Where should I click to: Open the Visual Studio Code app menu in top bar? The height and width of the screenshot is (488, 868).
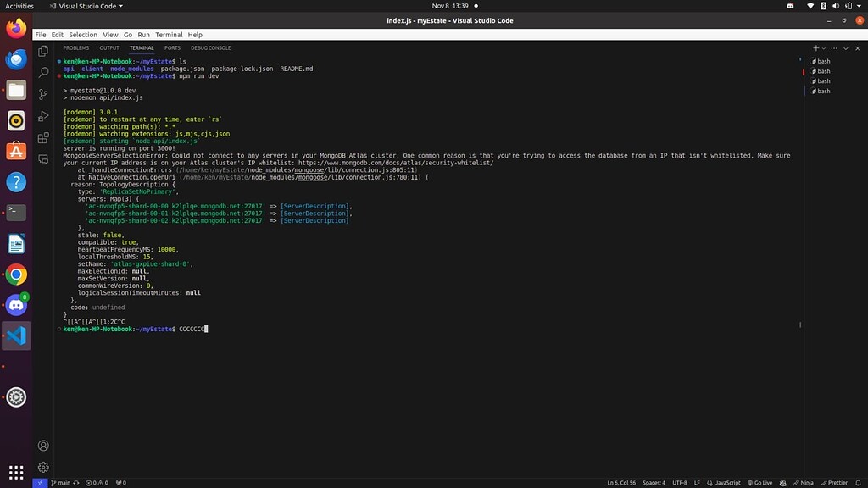pyautogui.click(x=86, y=6)
